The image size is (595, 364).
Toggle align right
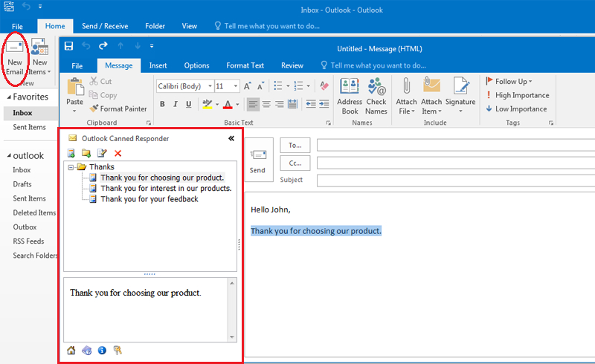coord(280,104)
